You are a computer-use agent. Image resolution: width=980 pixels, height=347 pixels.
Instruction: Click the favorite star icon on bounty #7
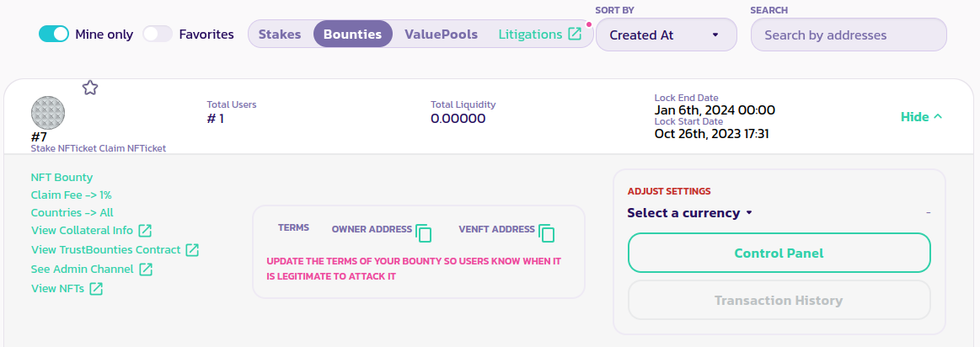click(x=90, y=88)
